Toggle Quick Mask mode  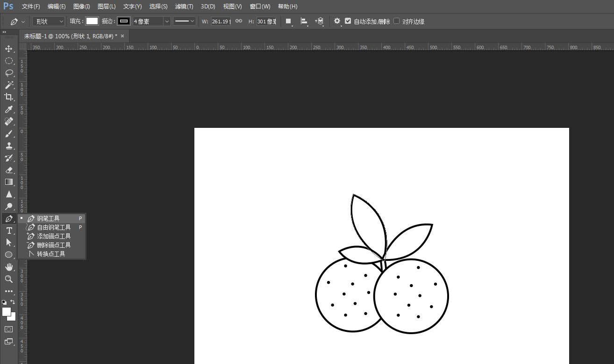point(9,329)
